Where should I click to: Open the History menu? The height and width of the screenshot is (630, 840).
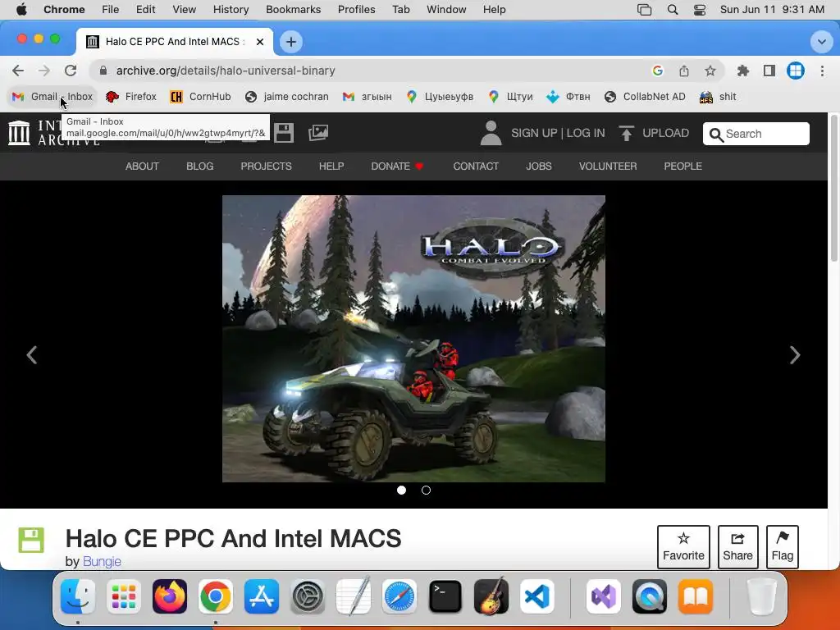231,10
